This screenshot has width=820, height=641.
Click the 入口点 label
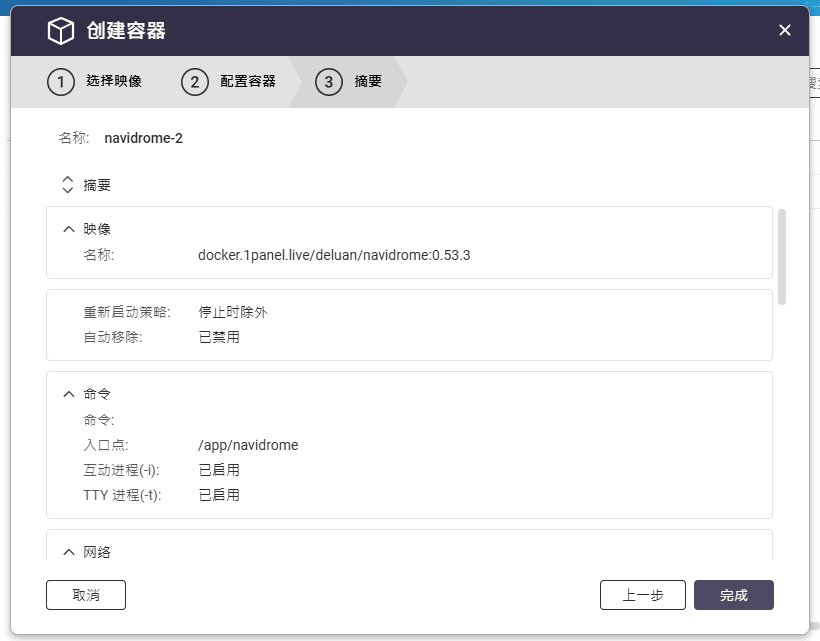106,445
